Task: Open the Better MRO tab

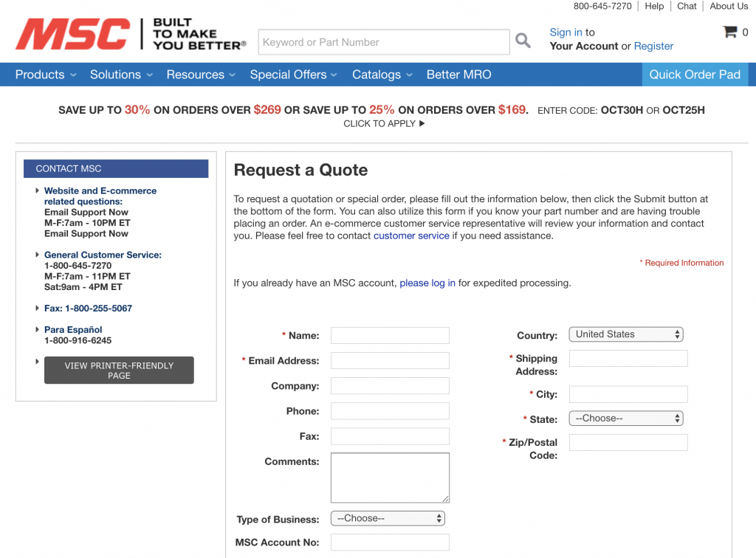Action: 458,75
